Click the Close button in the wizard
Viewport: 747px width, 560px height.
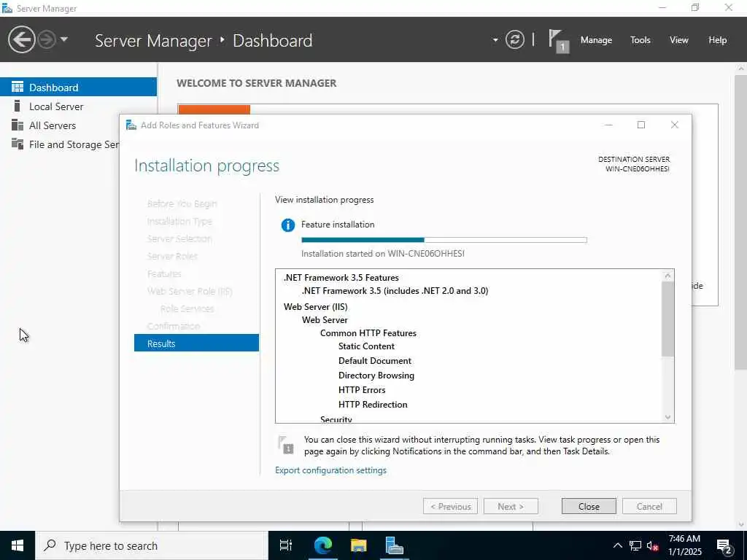(x=589, y=506)
